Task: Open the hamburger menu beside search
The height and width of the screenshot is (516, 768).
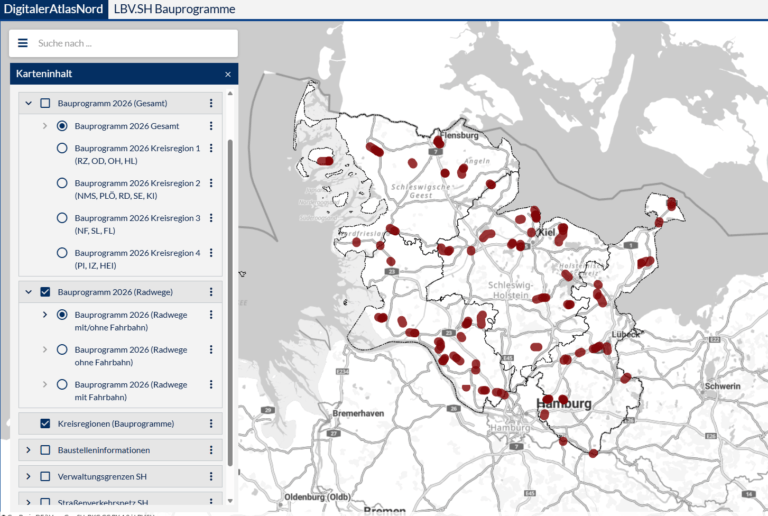Action: (23, 43)
